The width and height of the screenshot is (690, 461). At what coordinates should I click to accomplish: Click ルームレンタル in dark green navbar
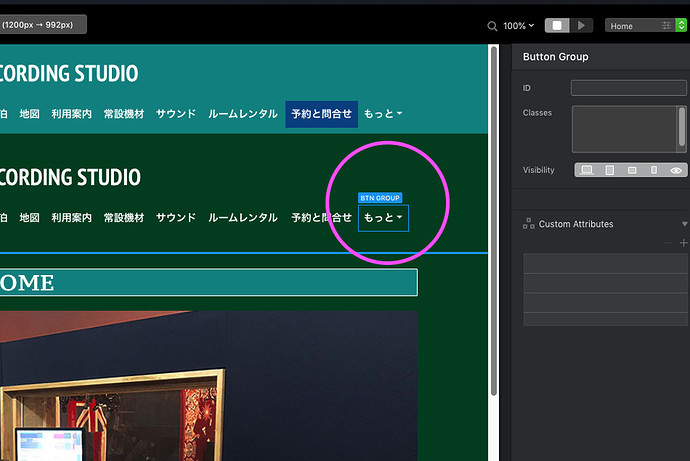click(243, 218)
